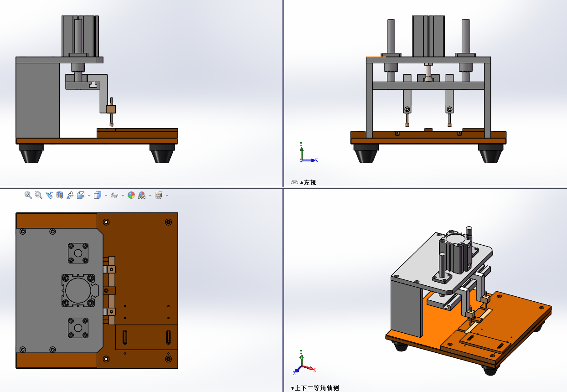
Task: Expand the Display Style dropdown arrow
Action: 106,196
